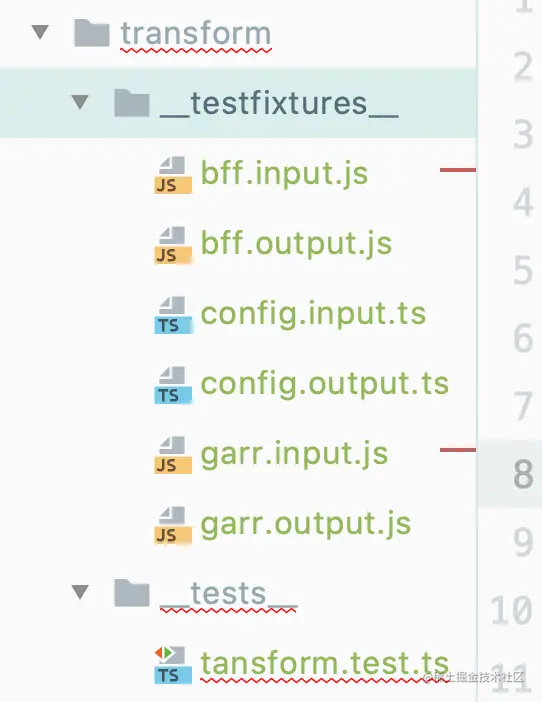542x702 pixels.
Task: Select config.output.ts in the tree
Action: [x=324, y=384]
